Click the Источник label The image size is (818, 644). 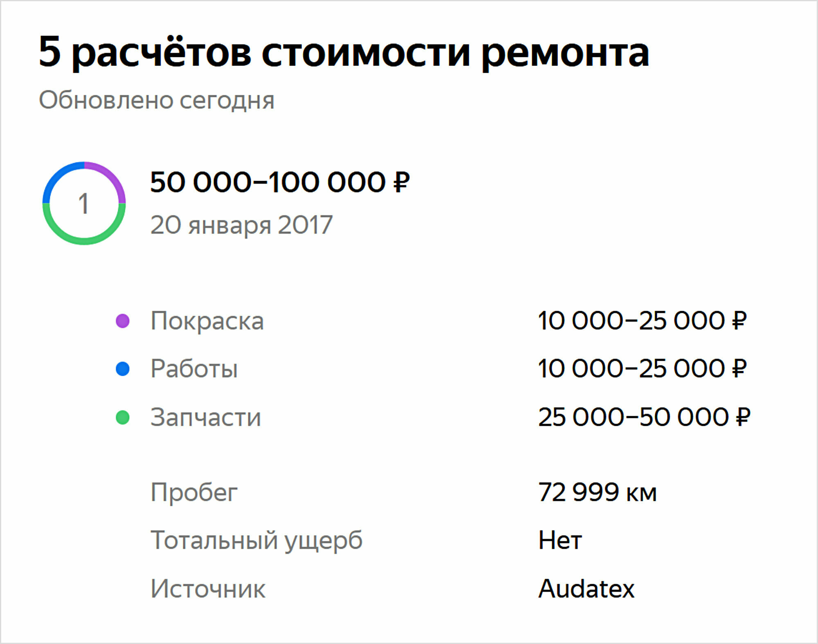208,589
